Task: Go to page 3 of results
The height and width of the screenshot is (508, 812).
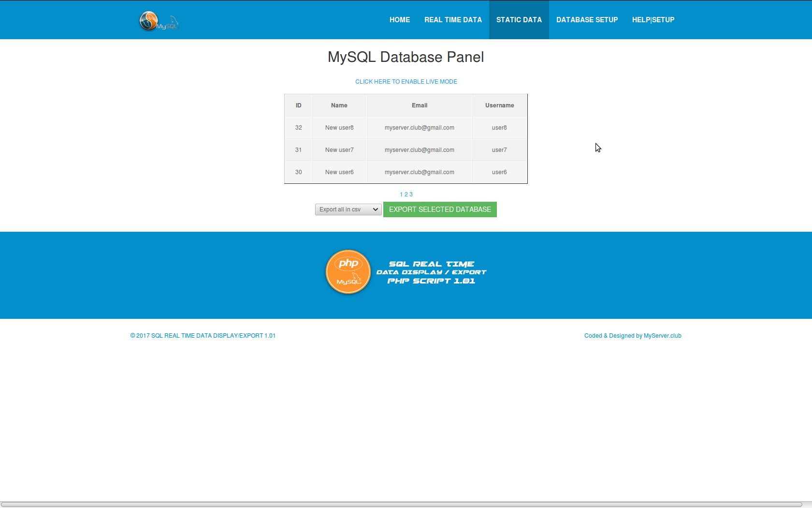Action: pyautogui.click(x=411, y=194)
